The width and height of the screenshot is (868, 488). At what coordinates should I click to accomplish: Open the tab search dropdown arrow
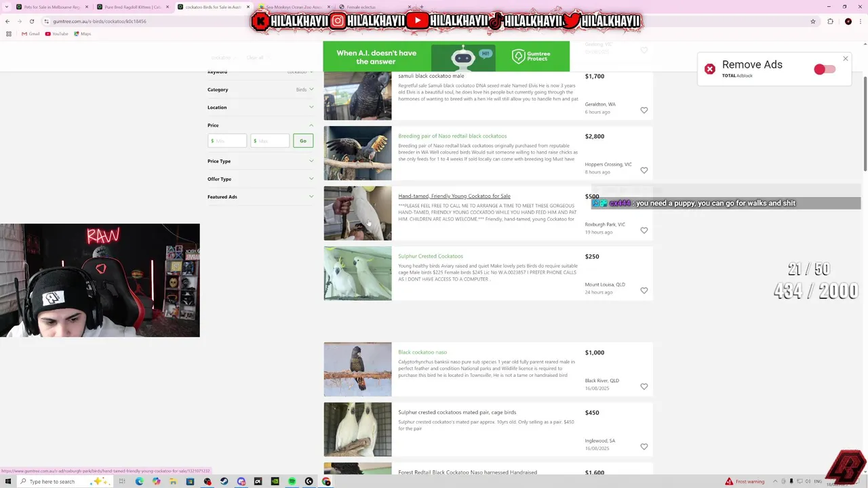coord(7,7)
